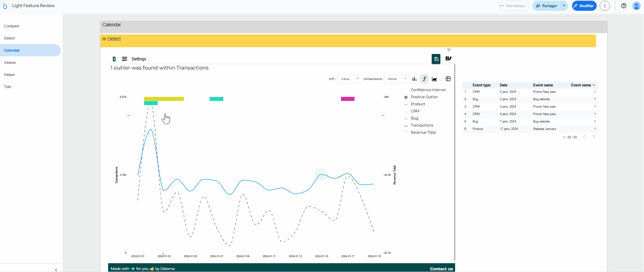Open the KPI dropdown
Image resolution: width=644 pixels, height=272 pixels.
click(349, 79)
